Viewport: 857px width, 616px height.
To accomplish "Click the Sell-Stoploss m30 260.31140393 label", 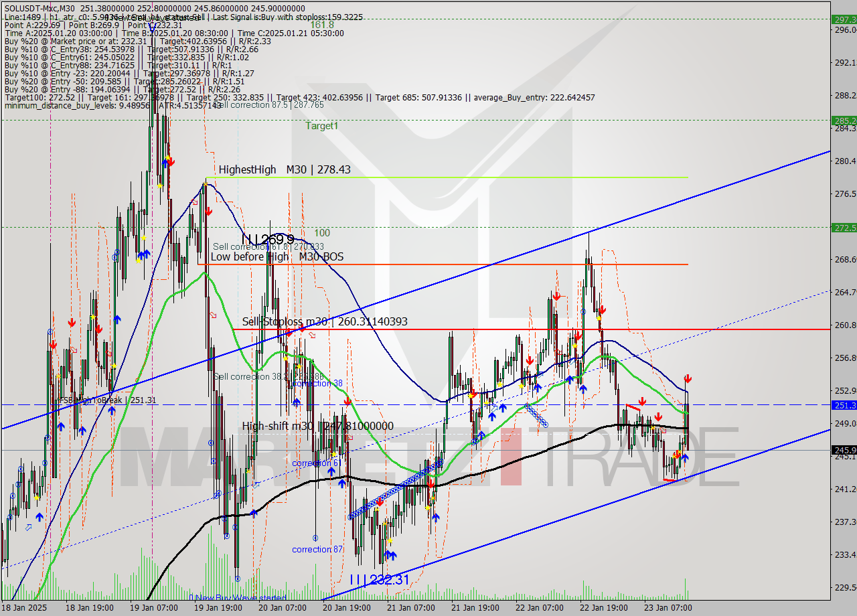I will coord(325,322).
